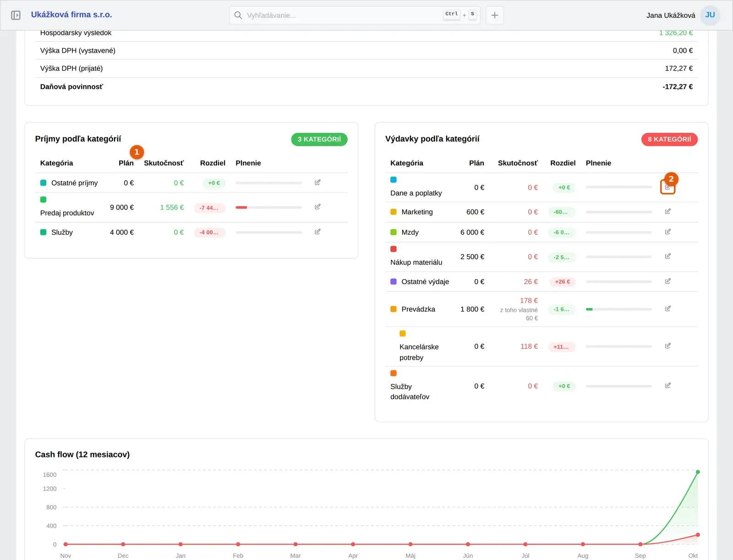The height and width of the screenshot is (560, 733).
Task: Edit the Predaj produktov plan
Action: (x=317, y=207)
